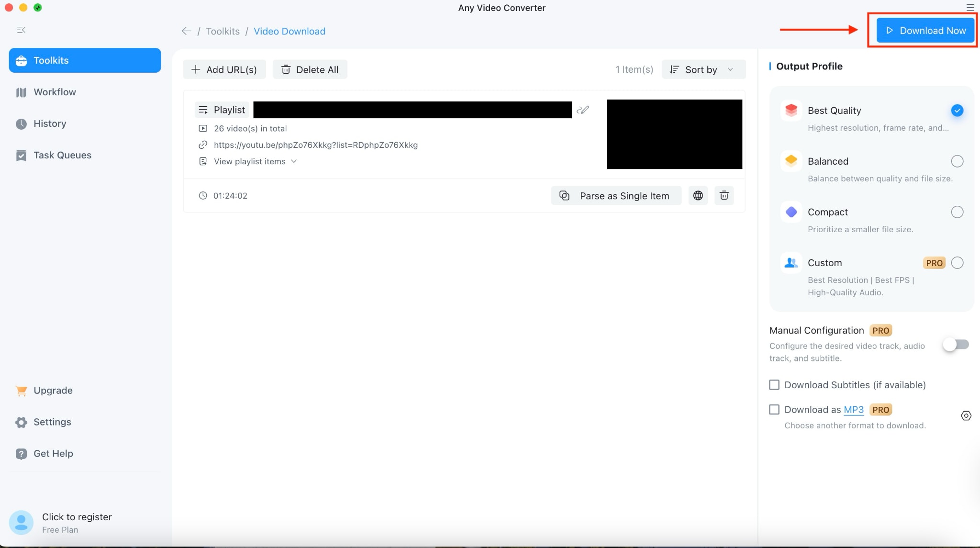Viewport: 980px width, 548px height.
Task: Click the Custom profile people icon
Action: (791, 262)
